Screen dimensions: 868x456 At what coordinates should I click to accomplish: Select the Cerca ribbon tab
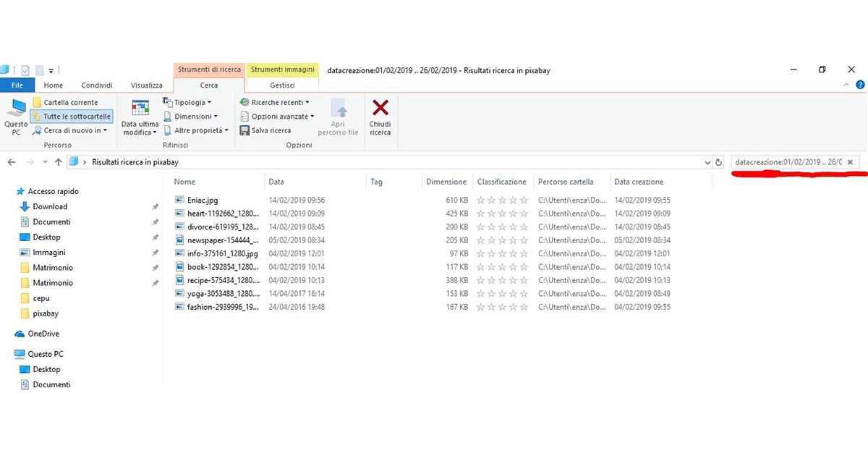[x=208, y=85]
